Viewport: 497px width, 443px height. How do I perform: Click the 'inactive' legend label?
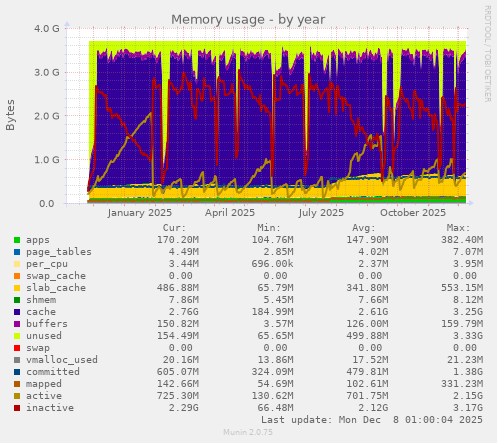point(50,408)
